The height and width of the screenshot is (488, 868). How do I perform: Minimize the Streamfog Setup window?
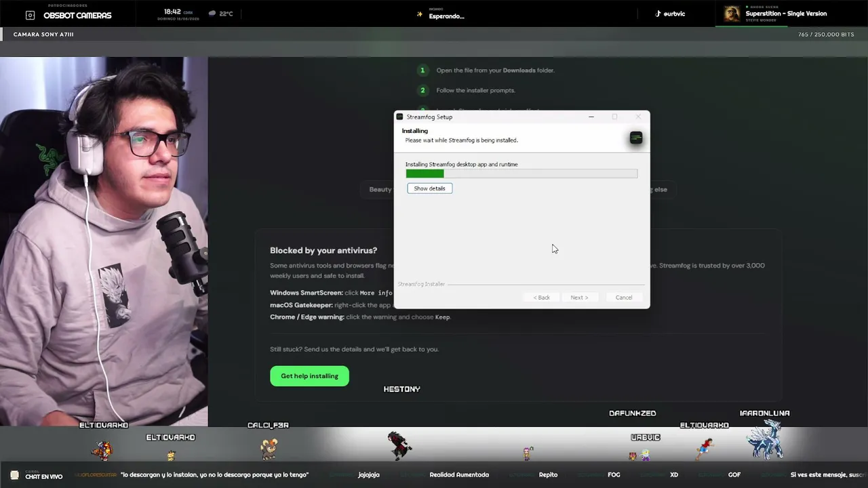click(x=591, y=117)
